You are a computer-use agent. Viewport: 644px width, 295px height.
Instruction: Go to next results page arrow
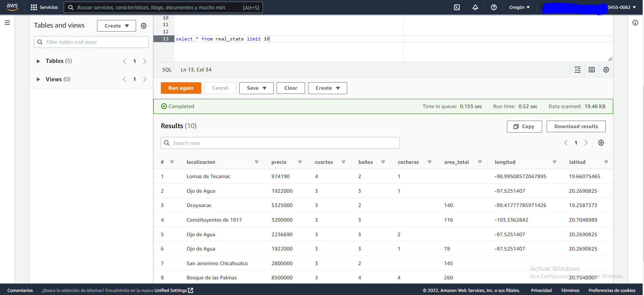pos(586,143)
